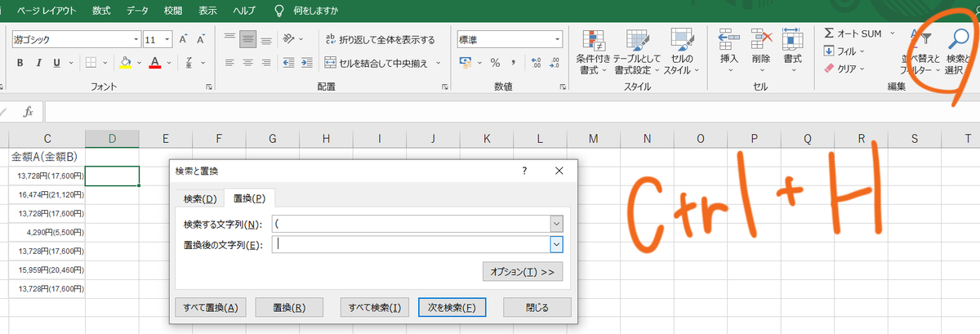Image resolution: width=980 pixels, height=334 pixels.
Task: Click the text orientation icon
Action: [289, 38]
